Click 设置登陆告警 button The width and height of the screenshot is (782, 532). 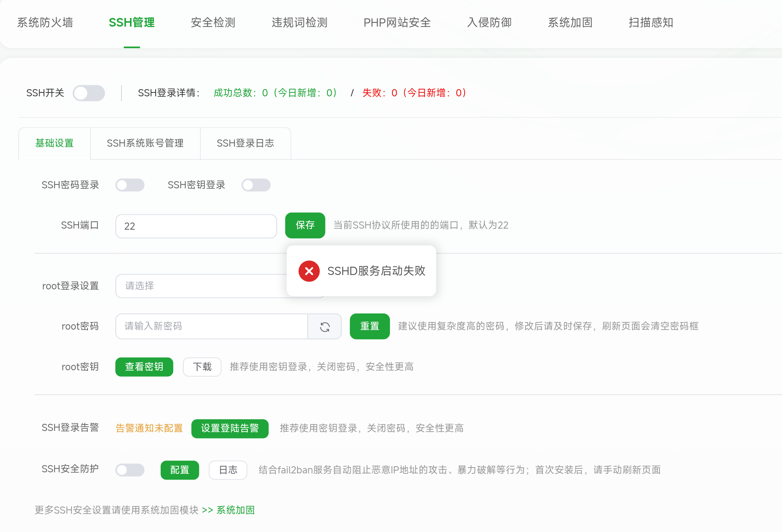point(230,428)
